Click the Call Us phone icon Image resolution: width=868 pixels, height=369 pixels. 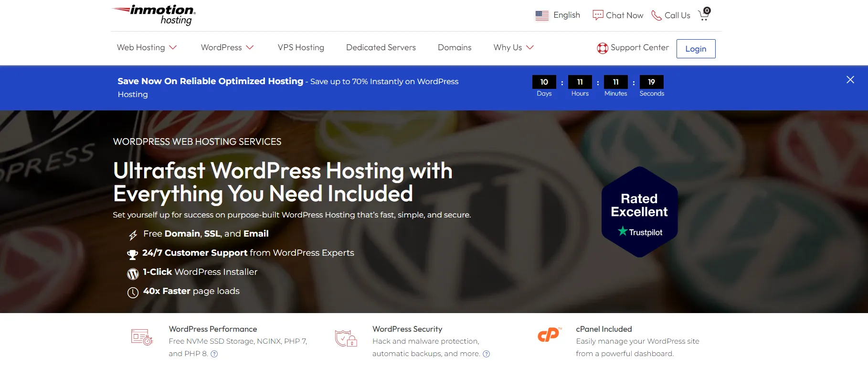click(x=656, y=15)
